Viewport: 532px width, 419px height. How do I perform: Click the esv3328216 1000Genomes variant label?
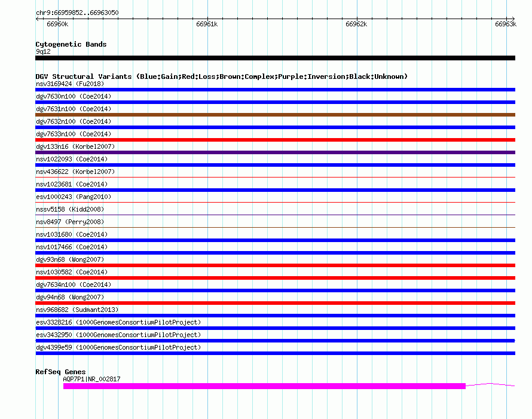click(118, 322)
